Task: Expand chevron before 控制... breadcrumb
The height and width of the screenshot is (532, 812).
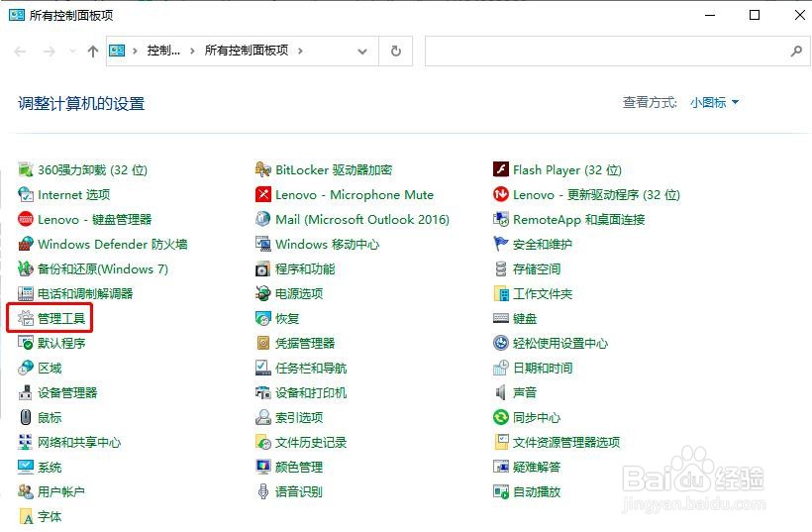Action: tap(135, 51)
